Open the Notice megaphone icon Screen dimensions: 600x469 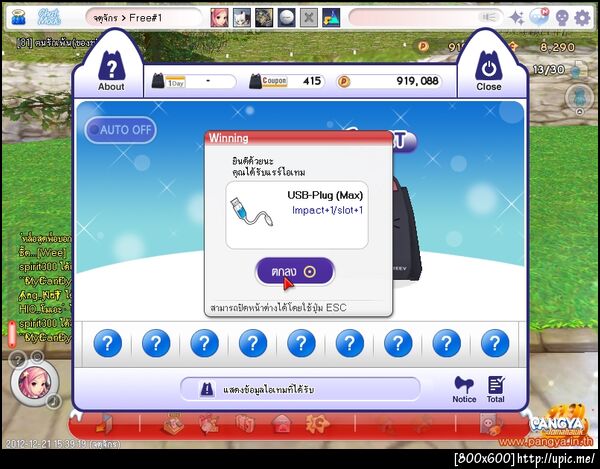[x=464, y=389]
